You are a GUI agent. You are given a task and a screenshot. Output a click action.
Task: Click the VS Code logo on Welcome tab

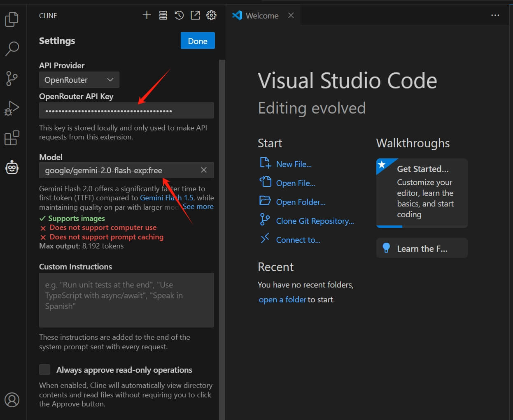(x=237, y=15)
